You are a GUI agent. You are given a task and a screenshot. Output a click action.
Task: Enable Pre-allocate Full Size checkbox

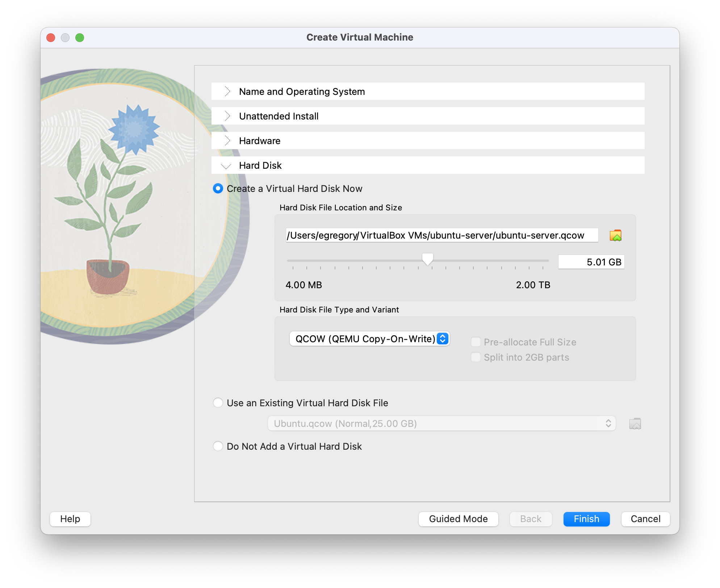coord(476,342)
